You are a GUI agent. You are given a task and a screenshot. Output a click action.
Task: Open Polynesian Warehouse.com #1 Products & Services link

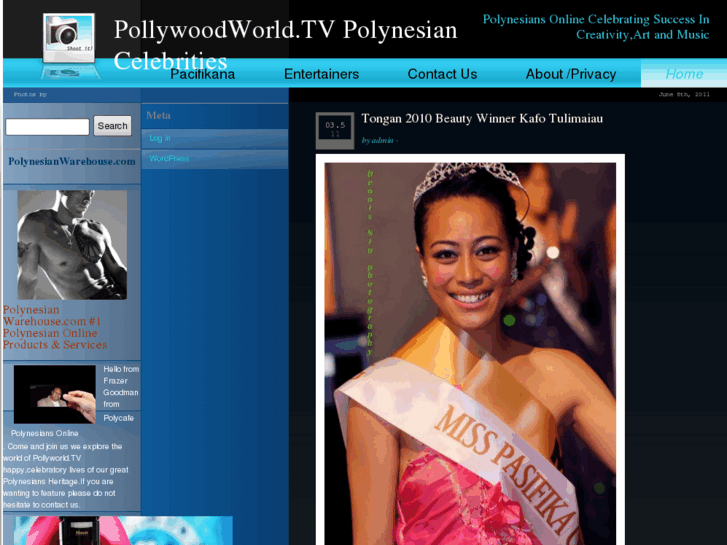point(55,327)
